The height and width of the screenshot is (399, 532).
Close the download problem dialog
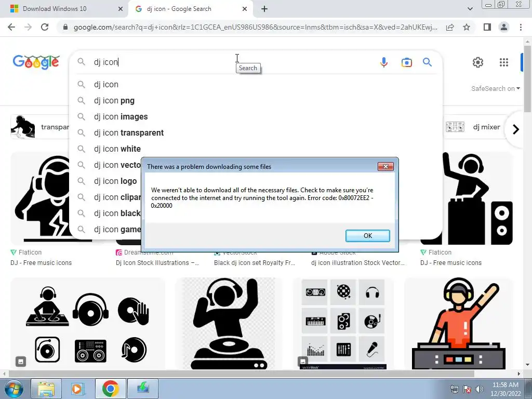coord(385,167)
